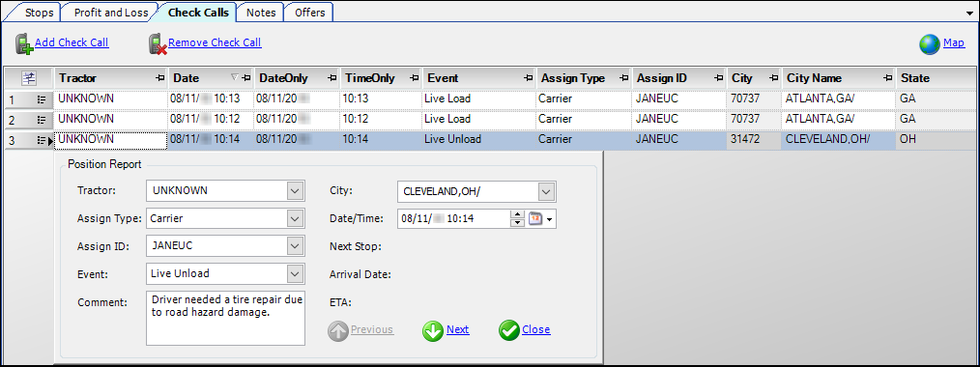Screen dimensions: 980x367
Task: Switch to the Profit and Loss tab
Action: (111, 13)
